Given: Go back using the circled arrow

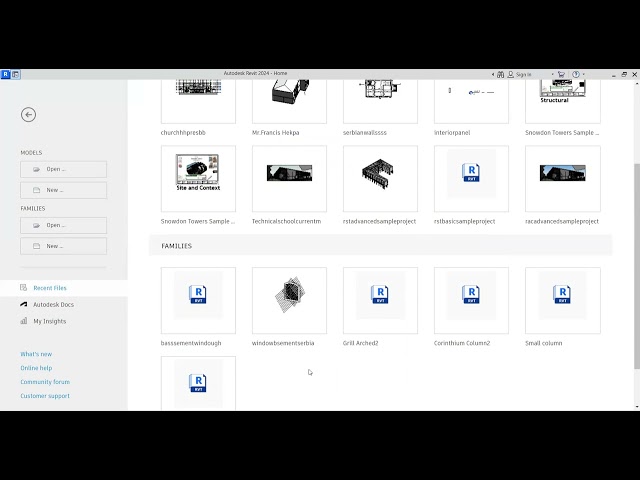Looking at the screenshot, I should [29, 115].
